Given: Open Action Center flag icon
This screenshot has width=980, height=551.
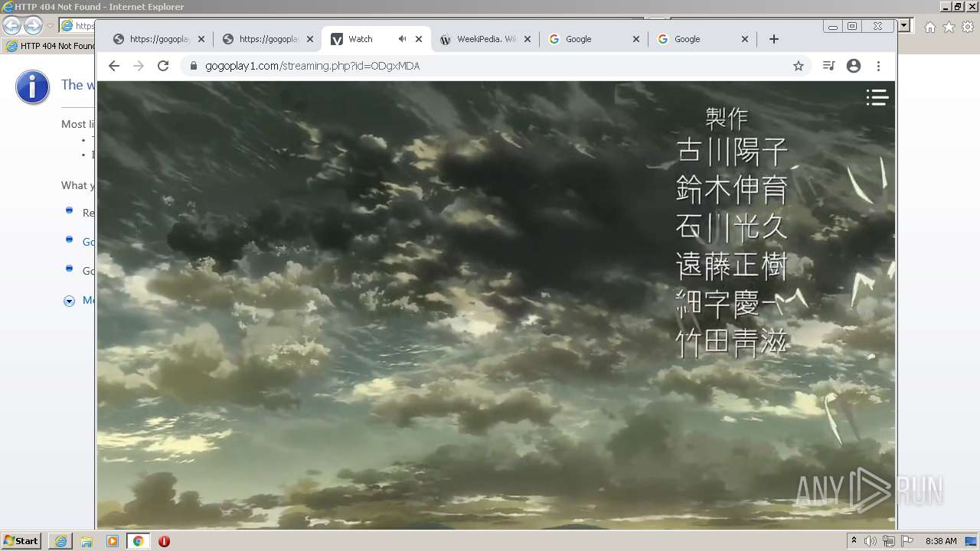Looking at the screenshot, I should point(907,541).
